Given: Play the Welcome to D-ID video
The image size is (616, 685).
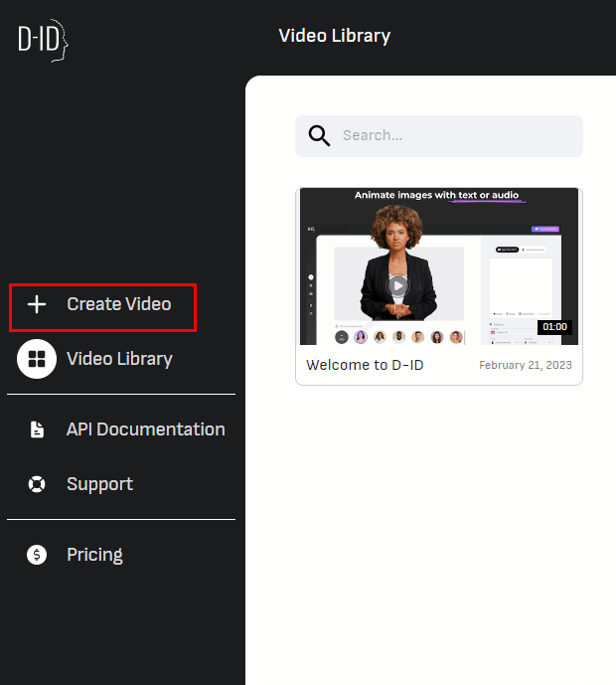Looking at the screenshot, I should [x=397, y=286].
